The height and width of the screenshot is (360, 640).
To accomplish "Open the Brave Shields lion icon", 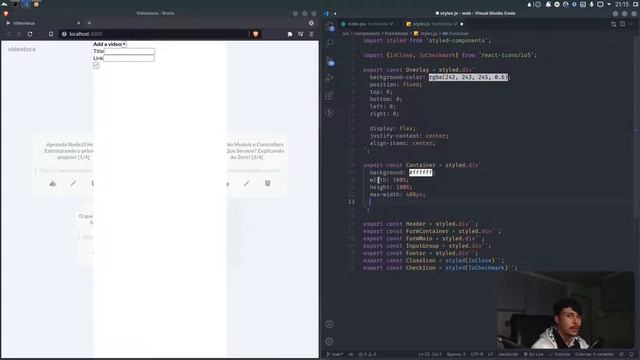I will point(256,34).
